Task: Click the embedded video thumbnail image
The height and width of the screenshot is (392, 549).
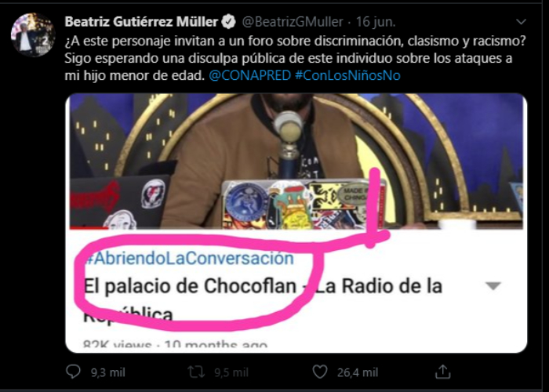Action: coord(296,162)
